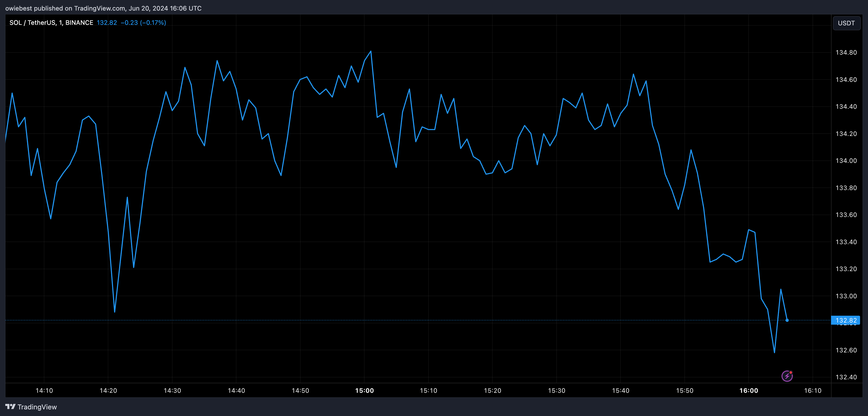This screenshot has height=416, width=868.
Task: Click the 132.40 price axis label
Action: [x=846, y=377]
